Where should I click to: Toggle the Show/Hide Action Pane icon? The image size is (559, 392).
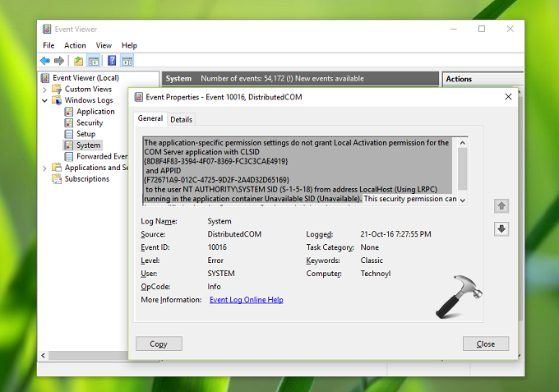[x=127, y=61]
